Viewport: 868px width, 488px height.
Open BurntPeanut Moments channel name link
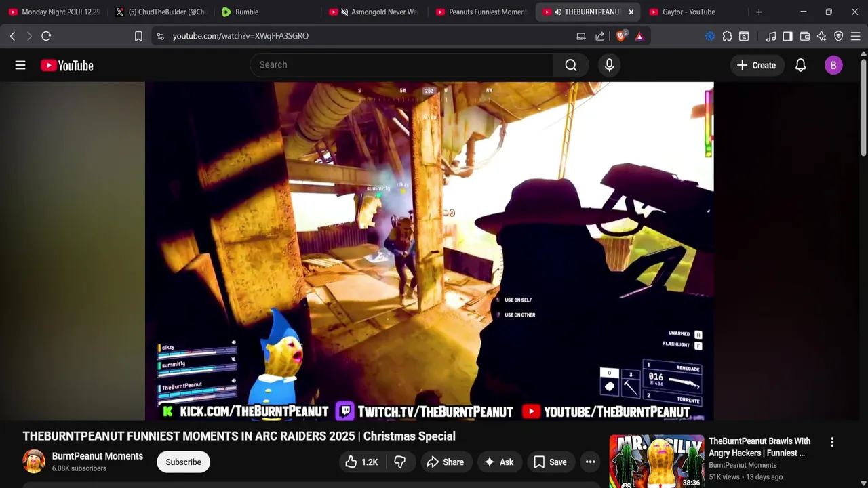[98, 456]
